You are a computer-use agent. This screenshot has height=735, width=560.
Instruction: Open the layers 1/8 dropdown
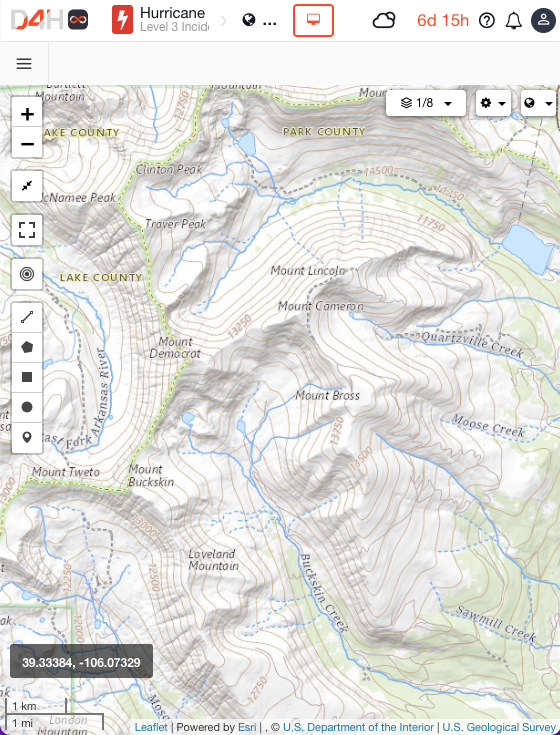coord(426,103)
